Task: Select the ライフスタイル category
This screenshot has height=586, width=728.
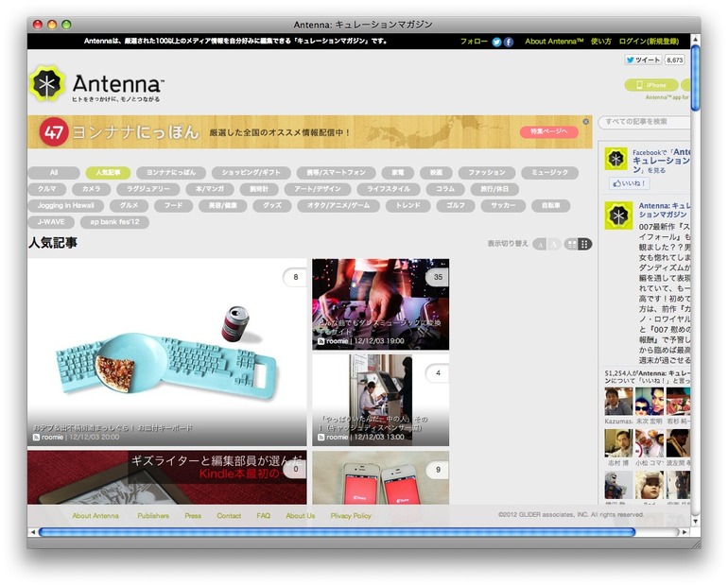Action: [389, 189]
